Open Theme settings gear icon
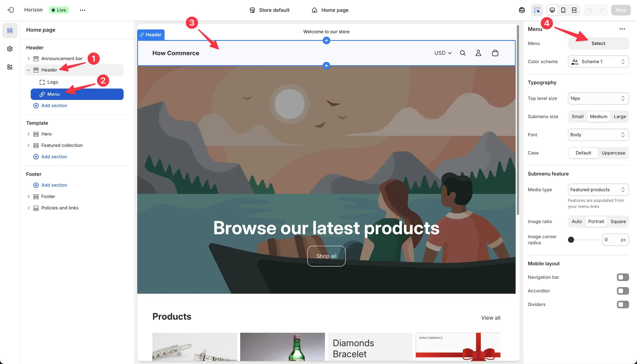637x364 pixels. coord(10,49)
